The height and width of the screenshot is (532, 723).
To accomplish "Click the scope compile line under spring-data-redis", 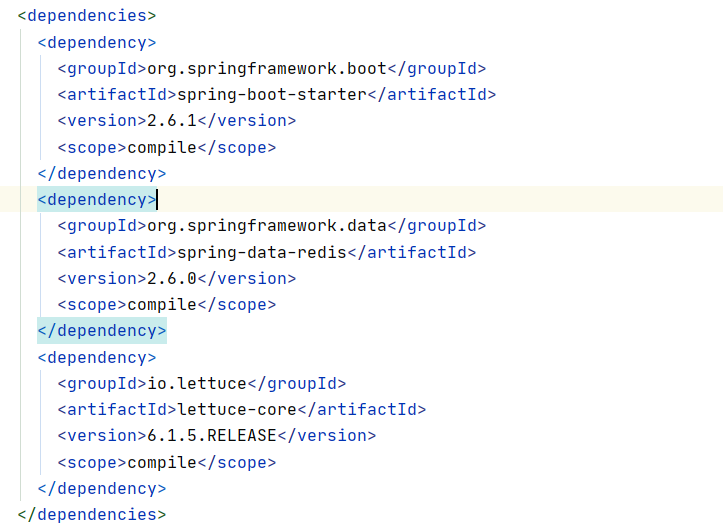I will (166, 305).
